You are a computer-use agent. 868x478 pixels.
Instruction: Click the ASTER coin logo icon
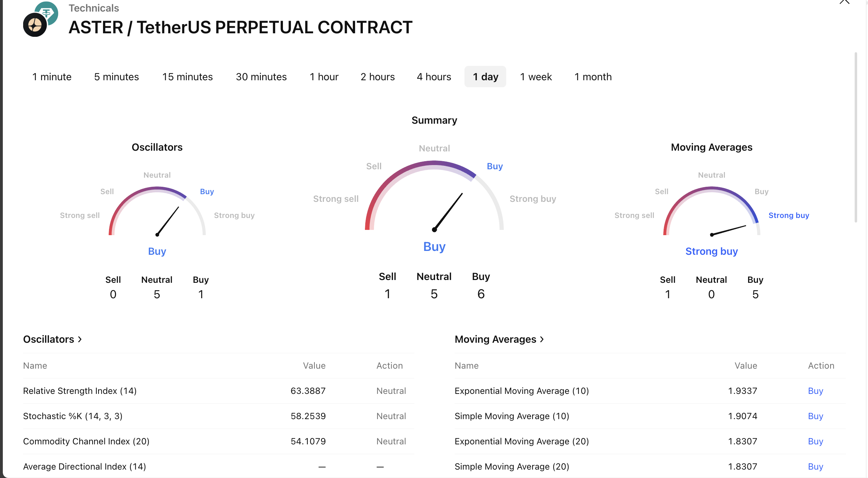pos(35,25)
